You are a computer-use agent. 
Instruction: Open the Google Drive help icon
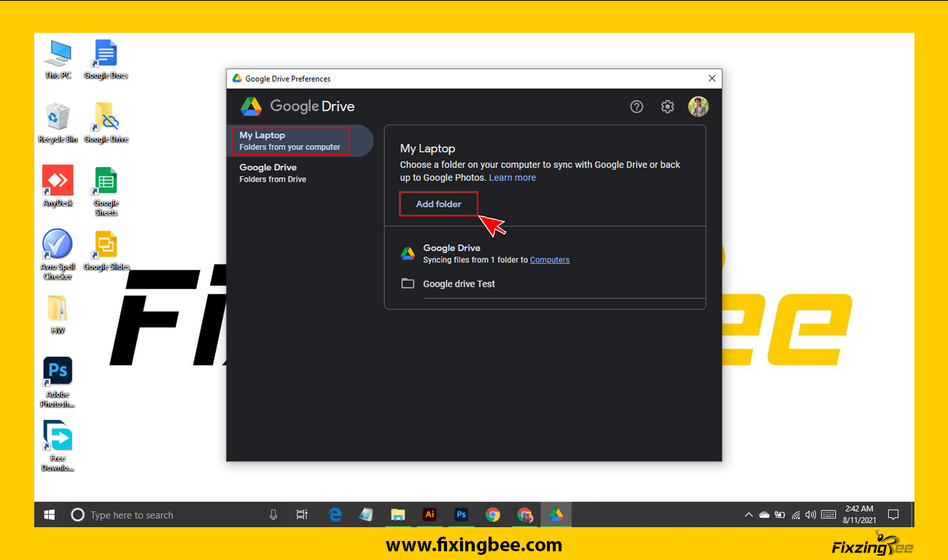click(637, 107)
